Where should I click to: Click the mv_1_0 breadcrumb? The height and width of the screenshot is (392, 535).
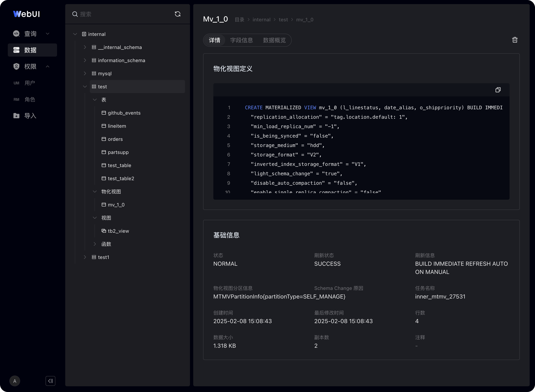[x=305, y=20]
